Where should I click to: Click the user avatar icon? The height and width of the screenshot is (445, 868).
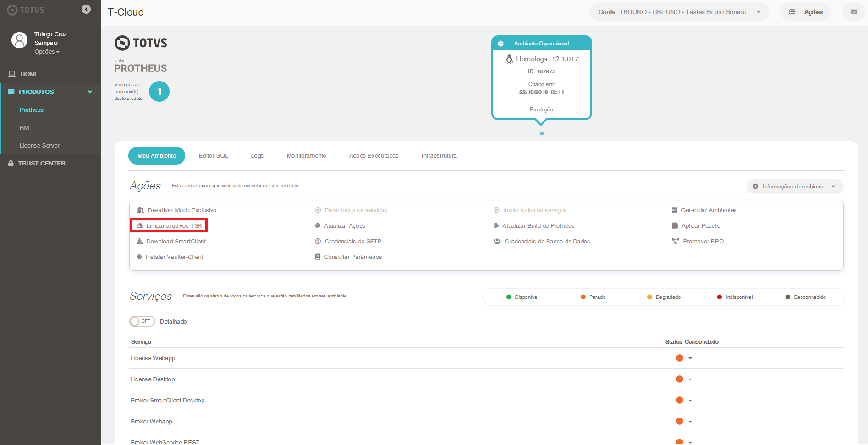[19, 40]
